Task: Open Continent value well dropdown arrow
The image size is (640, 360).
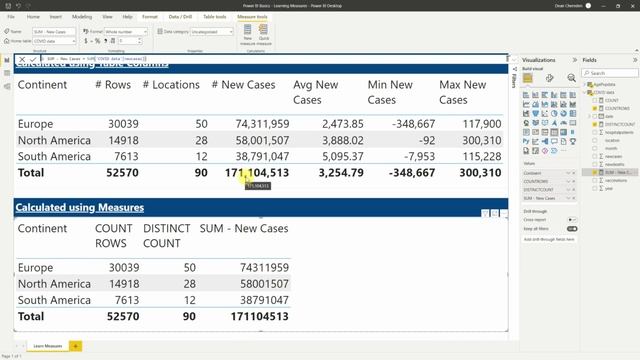Action: point(568,173)
